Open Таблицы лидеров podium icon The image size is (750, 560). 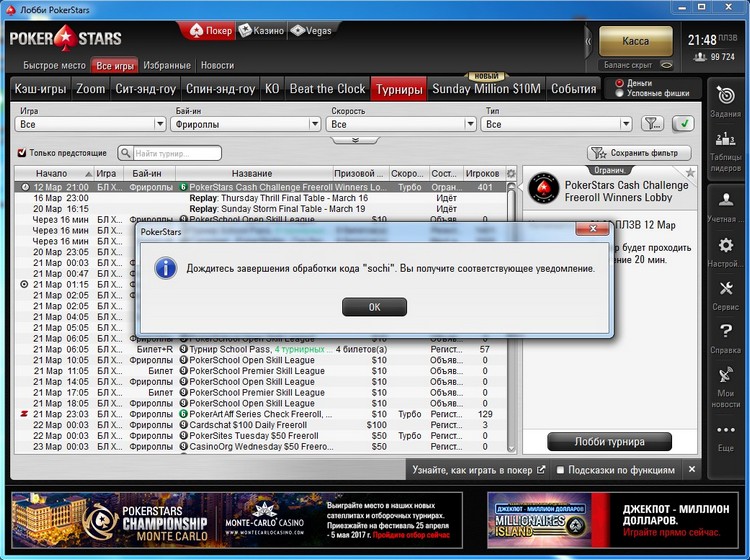726,139
